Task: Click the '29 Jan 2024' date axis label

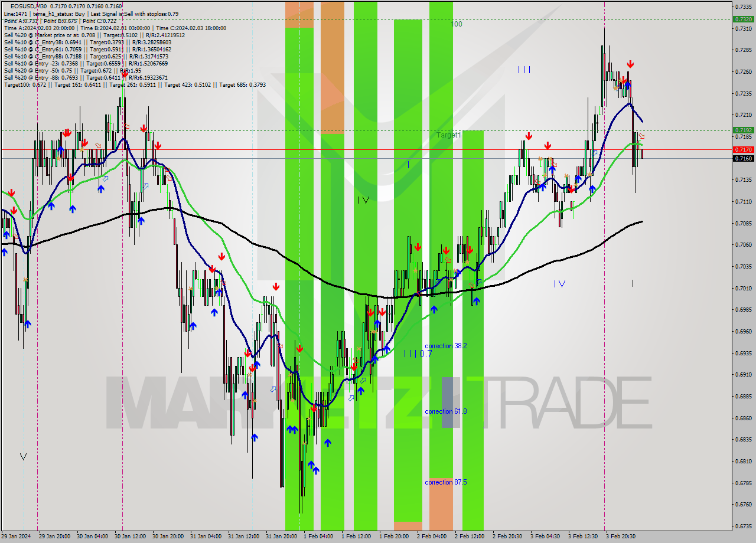Action: pos(15,537)
